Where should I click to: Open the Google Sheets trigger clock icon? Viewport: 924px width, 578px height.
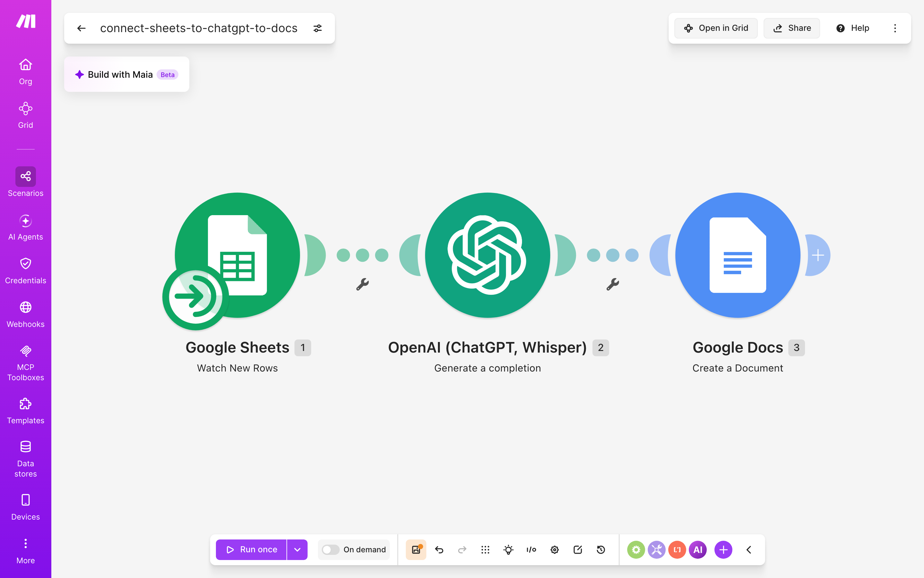click(195, 297)
